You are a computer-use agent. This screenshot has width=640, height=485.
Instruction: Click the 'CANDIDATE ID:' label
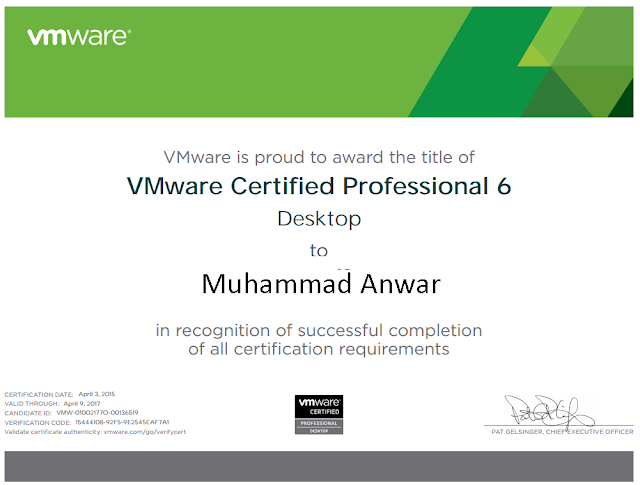[x=28, y=413]
